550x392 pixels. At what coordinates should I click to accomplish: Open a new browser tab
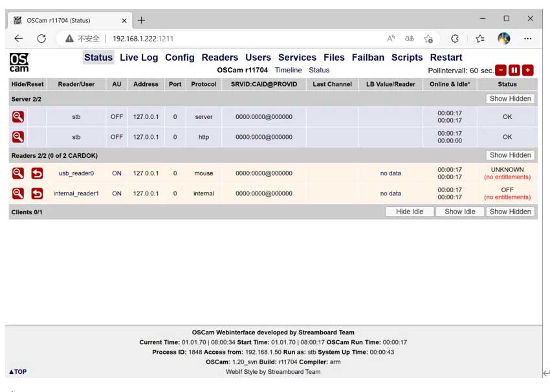[141, 20]
